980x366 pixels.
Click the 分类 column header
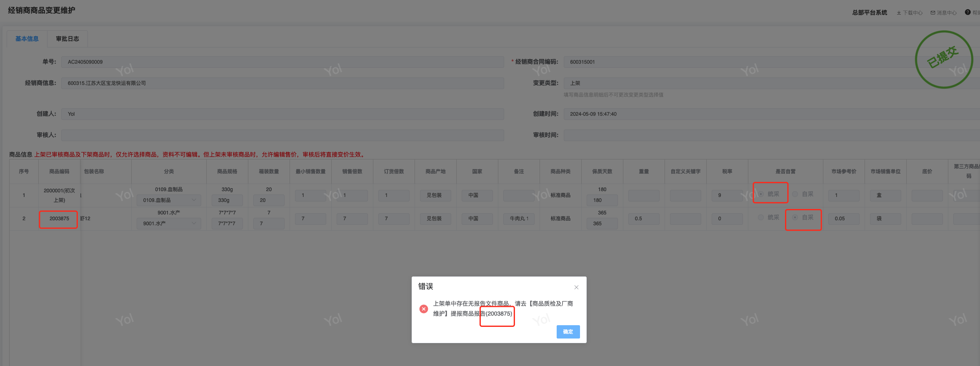(x=169, y=172)
